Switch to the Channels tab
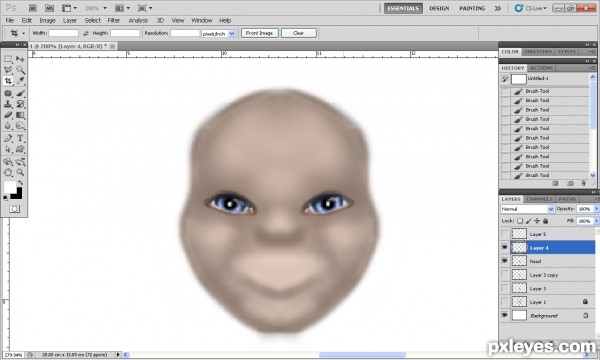This screenshot has height=360, width=600. click(539, 199)
